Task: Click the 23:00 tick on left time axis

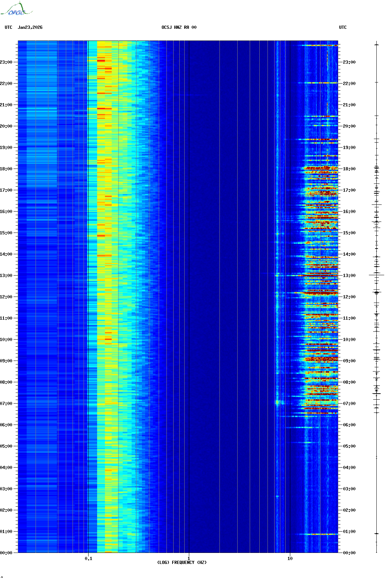Action: 6,62
